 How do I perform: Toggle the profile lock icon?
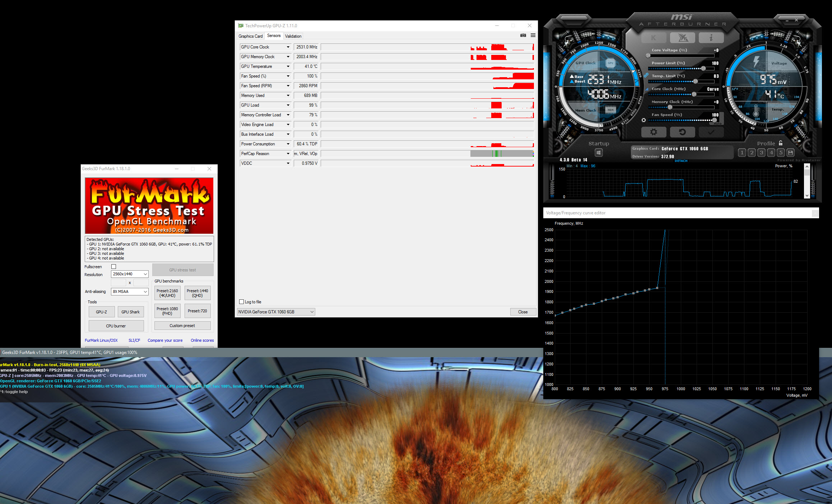(x=781, y=143)
